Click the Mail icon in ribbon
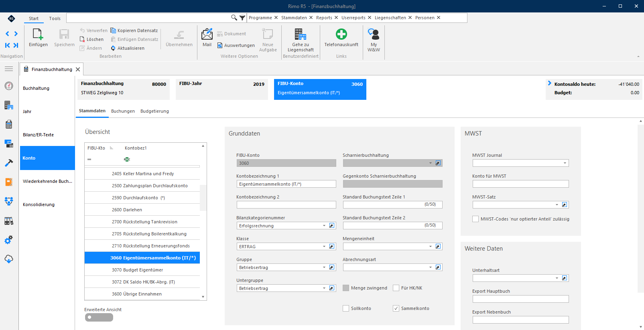Image resolution: width=644 pixels, height=330 pixels. point(207,34)
